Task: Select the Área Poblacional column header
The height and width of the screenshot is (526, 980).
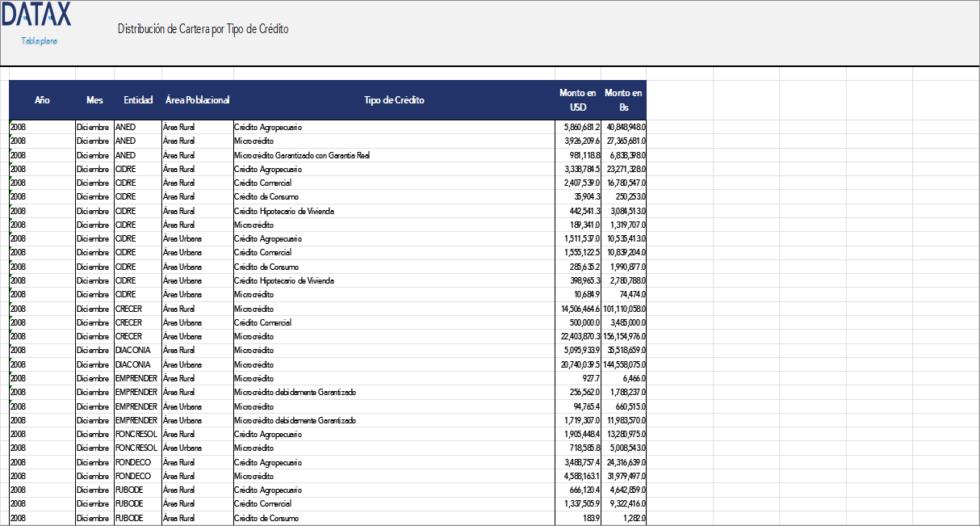Action: coord(197,100)
